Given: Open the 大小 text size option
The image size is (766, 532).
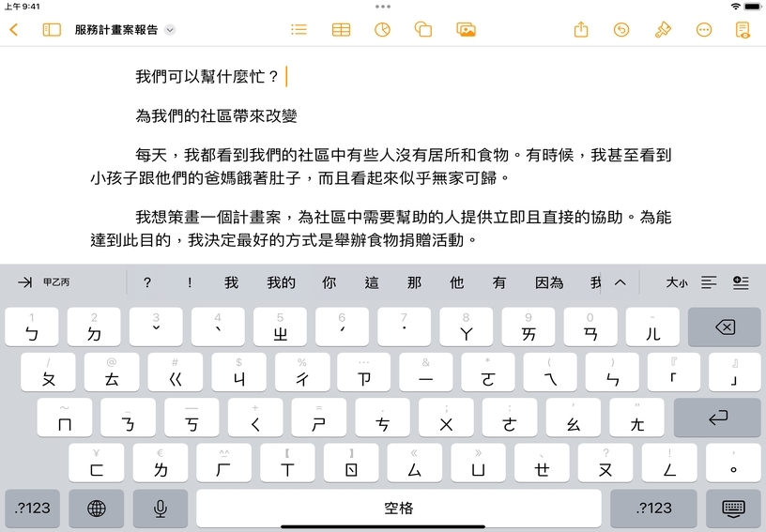Looking at the screenshot, I should [x=677, y=282].
